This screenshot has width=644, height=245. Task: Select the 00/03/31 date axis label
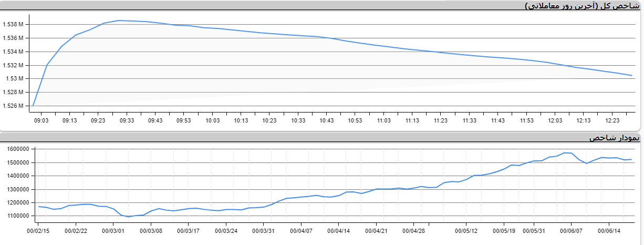point(264,230)
